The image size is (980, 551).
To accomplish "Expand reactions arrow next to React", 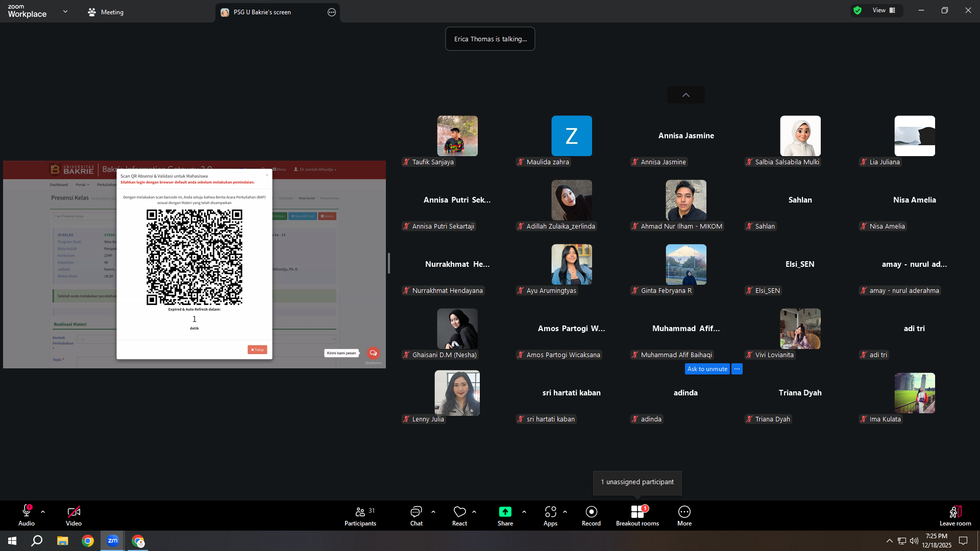I will pos(474,511).
